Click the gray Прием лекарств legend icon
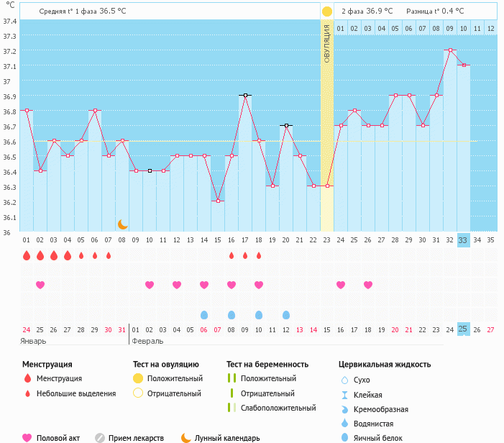This screenshot has height=443, width=504. [100, 437]
